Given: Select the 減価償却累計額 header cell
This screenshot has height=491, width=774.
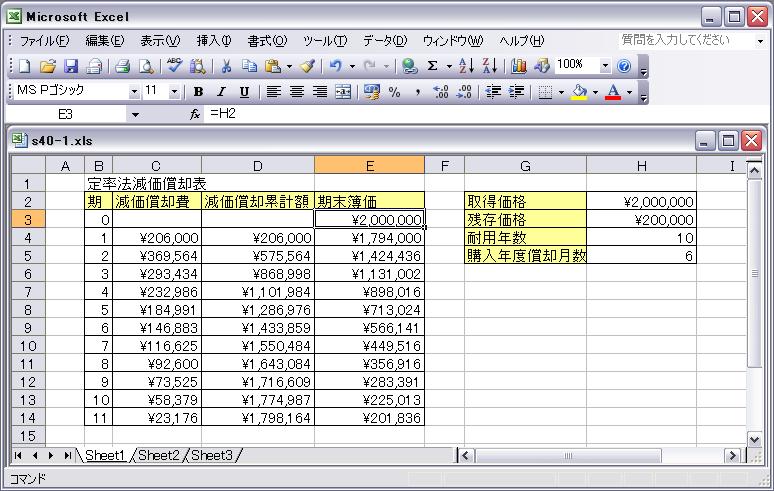Looking at the screenshot, I should click(x=258, y=201).
